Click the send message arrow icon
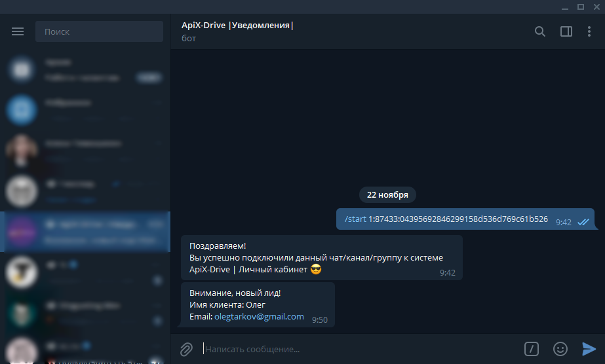This screenshot has width=605, height=364. coord(589,349)
